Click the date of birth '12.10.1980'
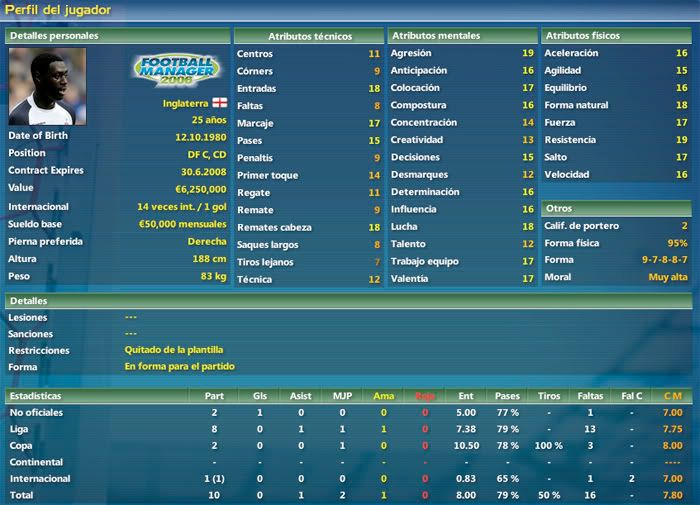This screenshot has width=700, height=505. click(200, 137)
